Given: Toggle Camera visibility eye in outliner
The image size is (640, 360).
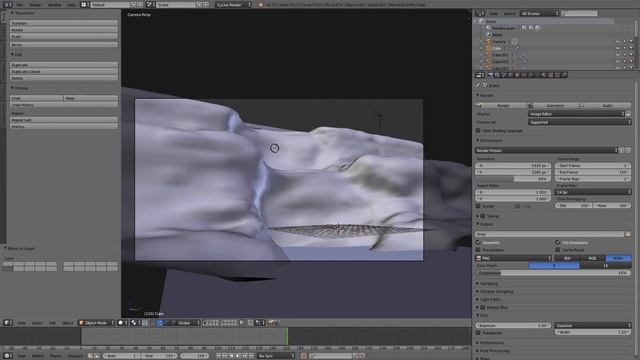Looking at the screenshot, I should [x=618, y=42].
